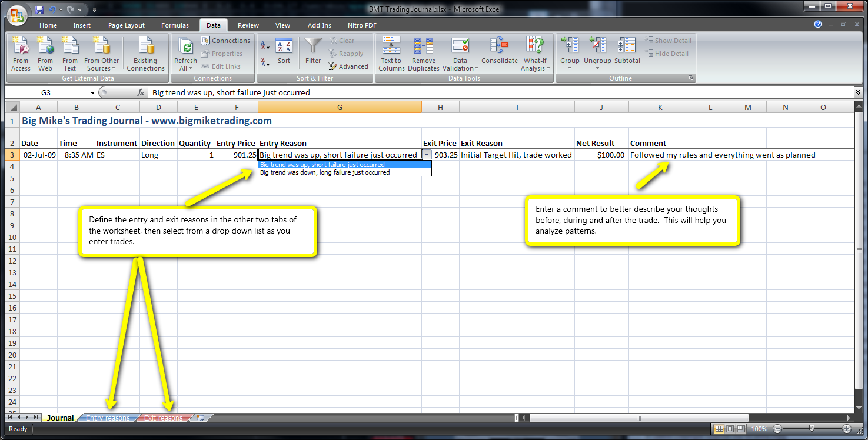The image size is (868, 440).
Task: Launch Text to Columns wizard
Action: [x=391, y=54]
